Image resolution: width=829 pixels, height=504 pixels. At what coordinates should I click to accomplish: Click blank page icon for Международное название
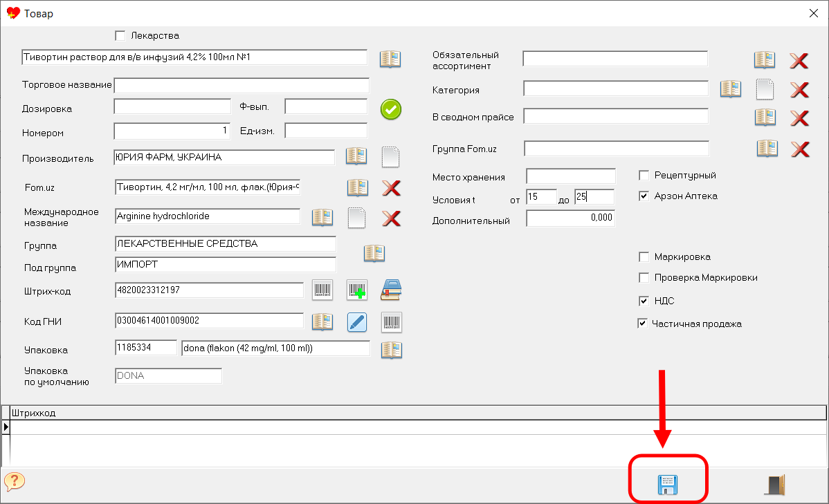tap(356, 218)
